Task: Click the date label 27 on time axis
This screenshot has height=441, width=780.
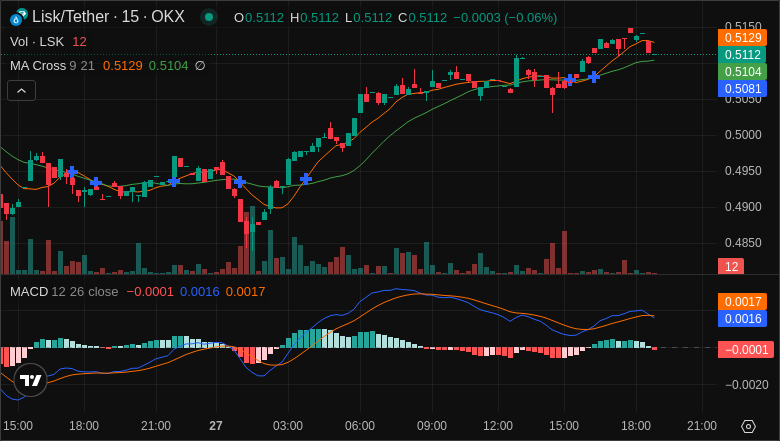Action: pyautogui.click(x=216, y=426)
